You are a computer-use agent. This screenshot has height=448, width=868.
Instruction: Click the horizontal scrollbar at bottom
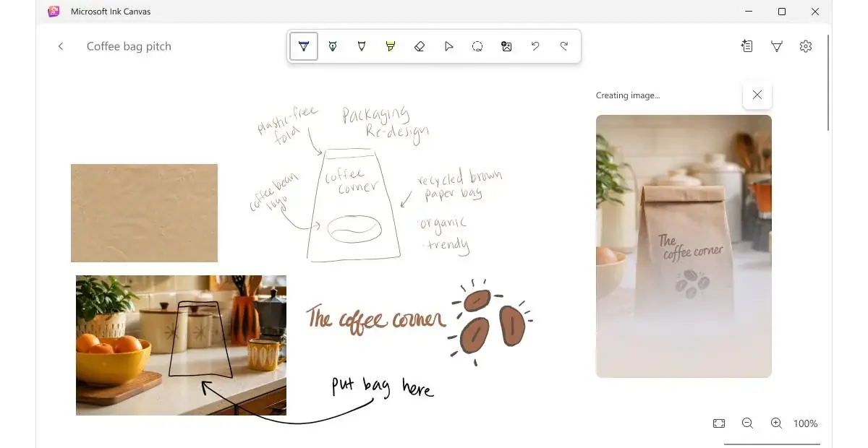(x=772, y=444)
